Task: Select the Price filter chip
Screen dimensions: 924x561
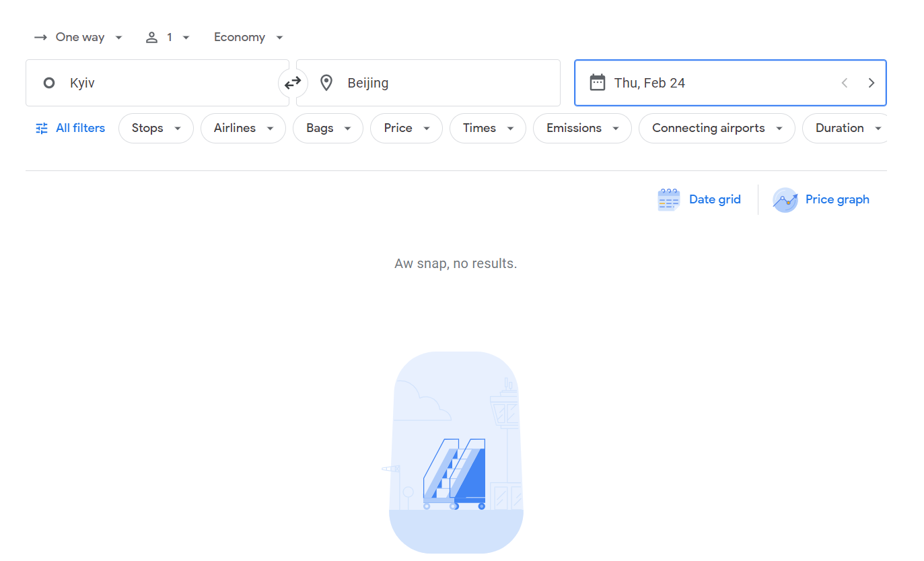Action: coord(406,128)
